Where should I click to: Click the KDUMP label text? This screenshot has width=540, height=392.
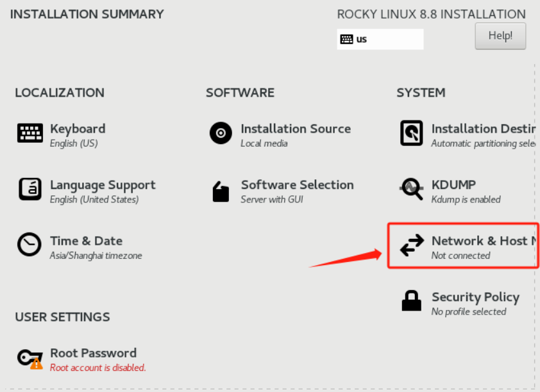(453, 185)
